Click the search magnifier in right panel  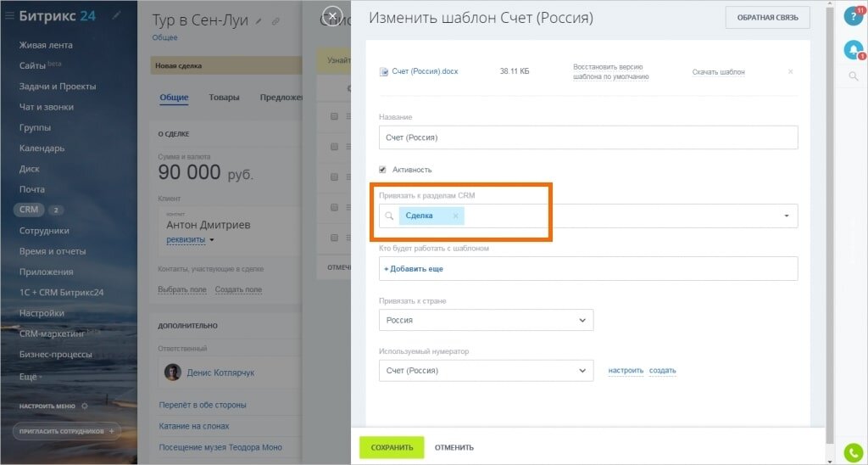pyautogui.click(x=853, y=76)
